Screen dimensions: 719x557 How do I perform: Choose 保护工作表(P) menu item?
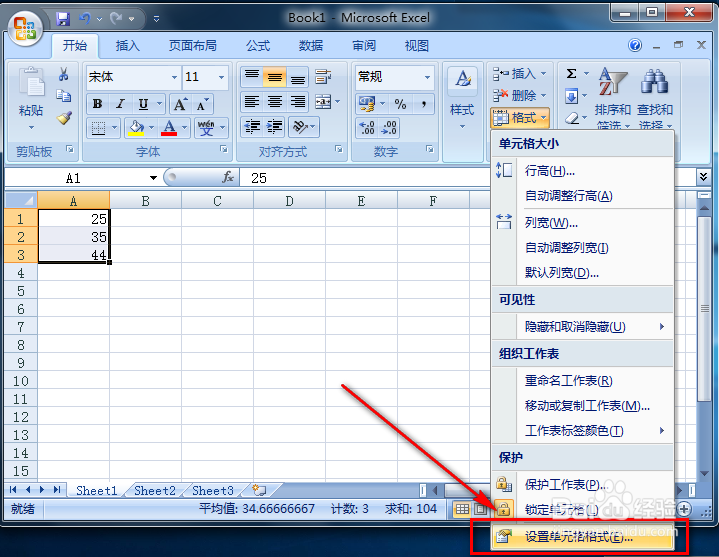[x=582, y=485]
